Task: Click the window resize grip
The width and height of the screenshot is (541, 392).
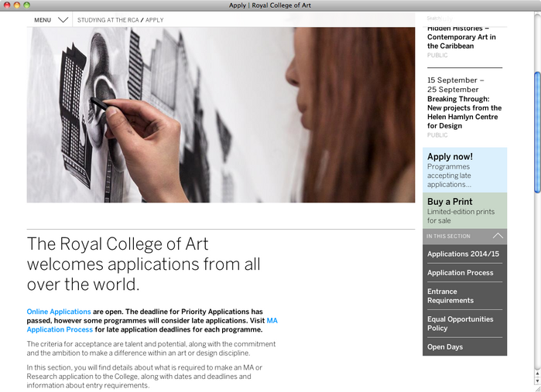Action: (x=537, y=388)
